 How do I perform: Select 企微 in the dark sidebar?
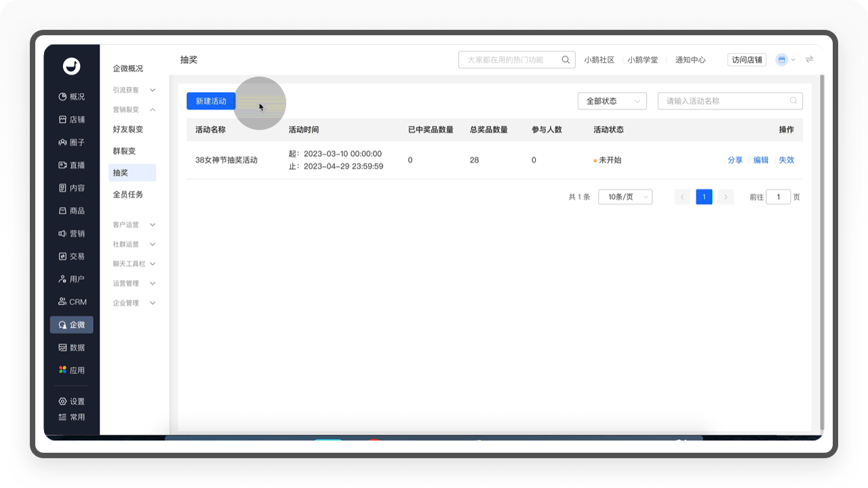pos(71,325)
